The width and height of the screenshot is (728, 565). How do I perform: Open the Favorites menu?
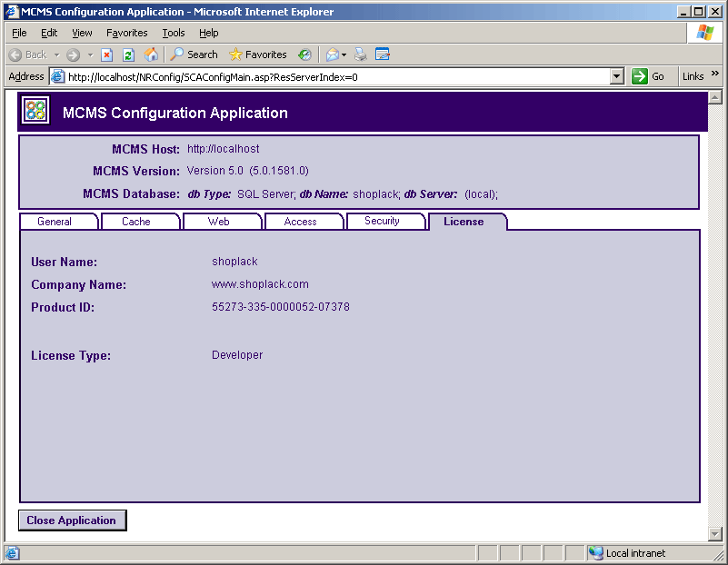pos(126,33)
